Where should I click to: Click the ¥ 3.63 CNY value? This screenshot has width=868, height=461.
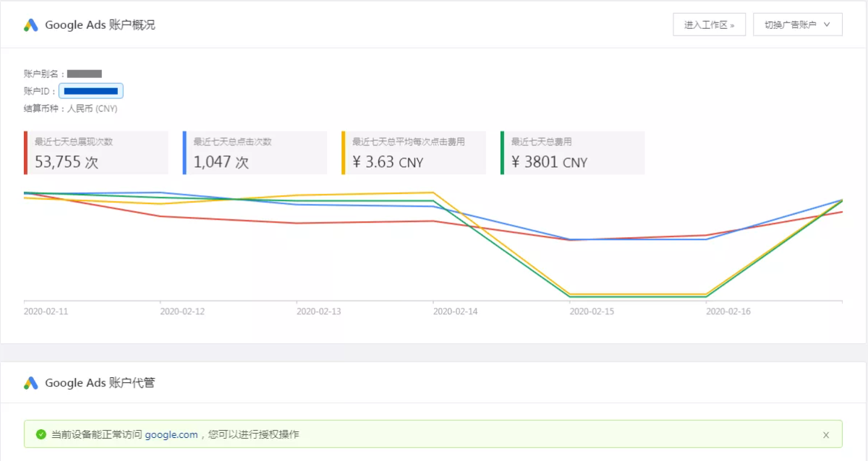coord(388,162)
